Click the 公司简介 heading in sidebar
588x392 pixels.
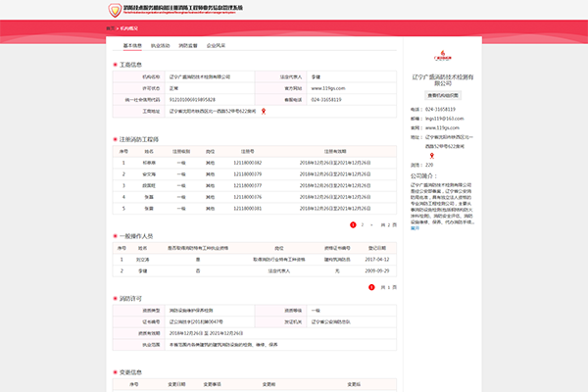[423, 175]
